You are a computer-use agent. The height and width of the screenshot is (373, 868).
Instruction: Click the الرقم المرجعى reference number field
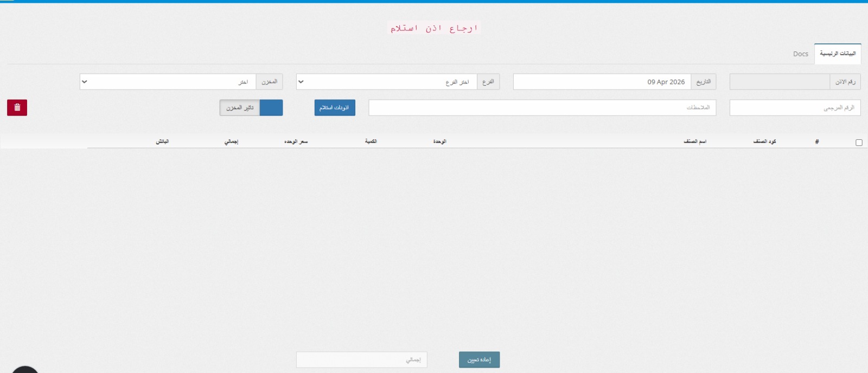pyautogui.click(x=795, y=107)
